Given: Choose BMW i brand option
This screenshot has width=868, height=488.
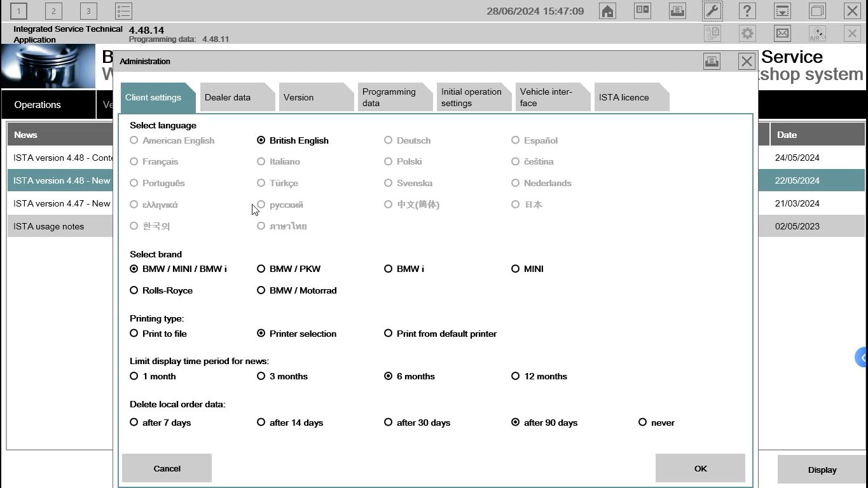Looking at the screenshot, I should (404, 269).
